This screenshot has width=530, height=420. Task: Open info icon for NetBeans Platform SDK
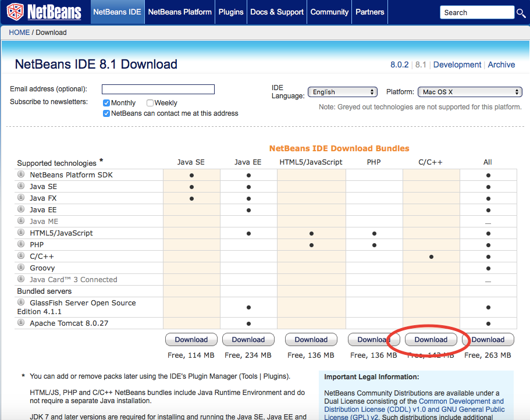[x=21, y=175]
